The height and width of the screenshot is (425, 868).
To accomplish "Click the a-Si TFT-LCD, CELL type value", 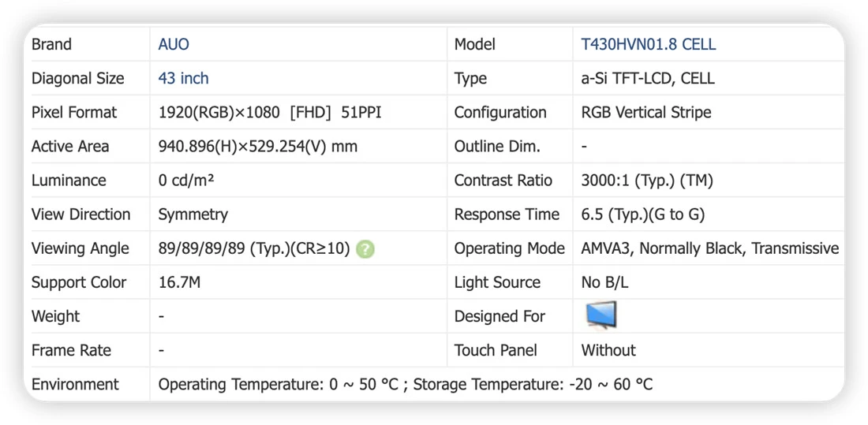I will click(x=648, y=78).
